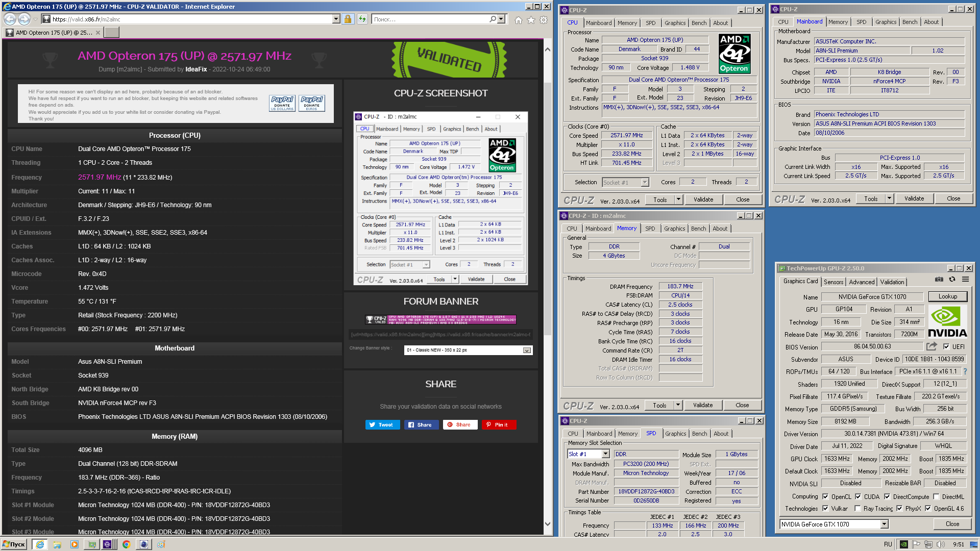Open the Bench tab in CPU-Z CPU window

coord(699,23)
